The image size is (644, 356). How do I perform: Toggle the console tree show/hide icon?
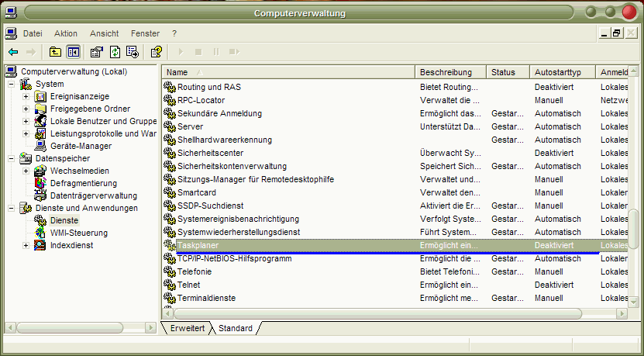[x=74, y=52]
